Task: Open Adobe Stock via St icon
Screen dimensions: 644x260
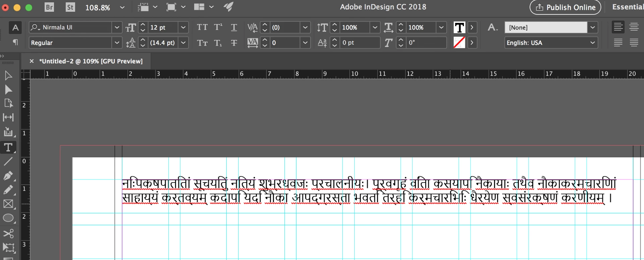Action: click(70, 7)
